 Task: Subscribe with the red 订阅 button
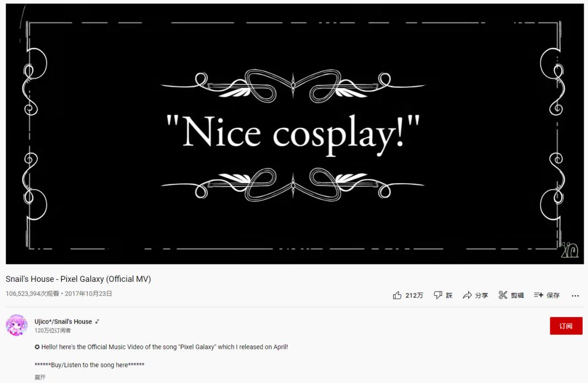(x=566, y=326)
